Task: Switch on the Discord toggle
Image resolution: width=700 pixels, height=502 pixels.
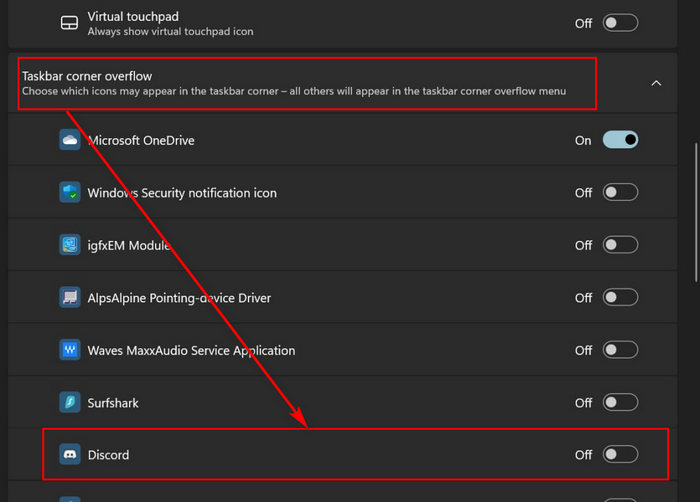Action: [x=620, y=454]
